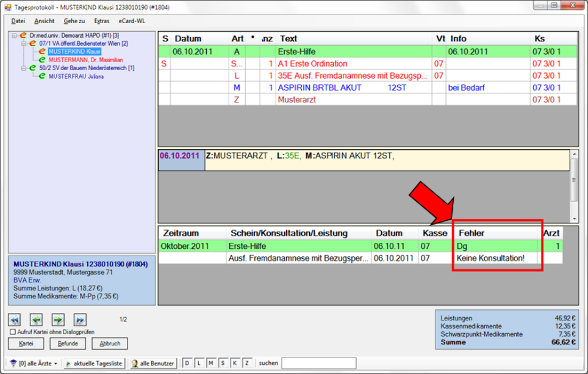Select the Oktober.2011 Erste-Hilfe row

click(x=360, y=246)
